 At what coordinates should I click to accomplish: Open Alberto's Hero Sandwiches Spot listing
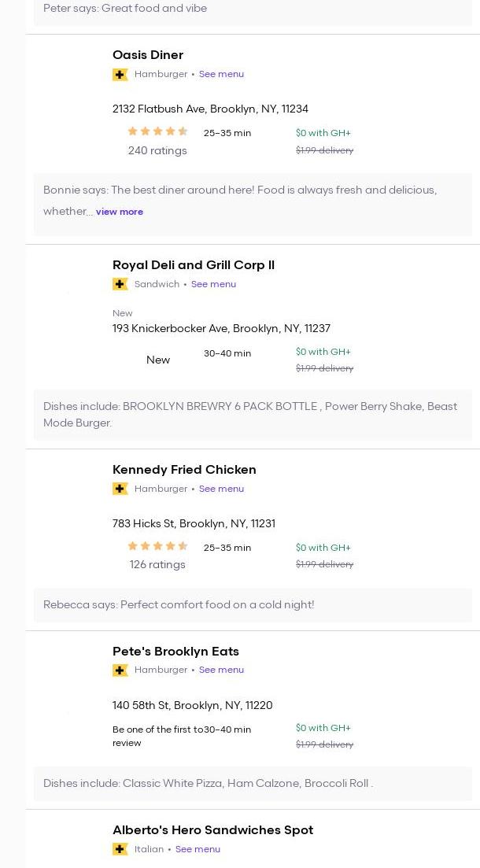point(212,830)
